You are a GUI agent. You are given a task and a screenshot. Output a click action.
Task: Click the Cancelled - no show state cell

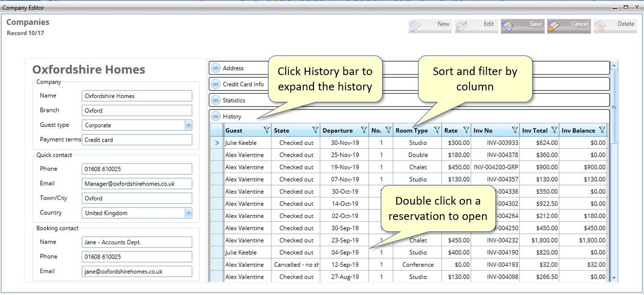[x=296, y=264]
